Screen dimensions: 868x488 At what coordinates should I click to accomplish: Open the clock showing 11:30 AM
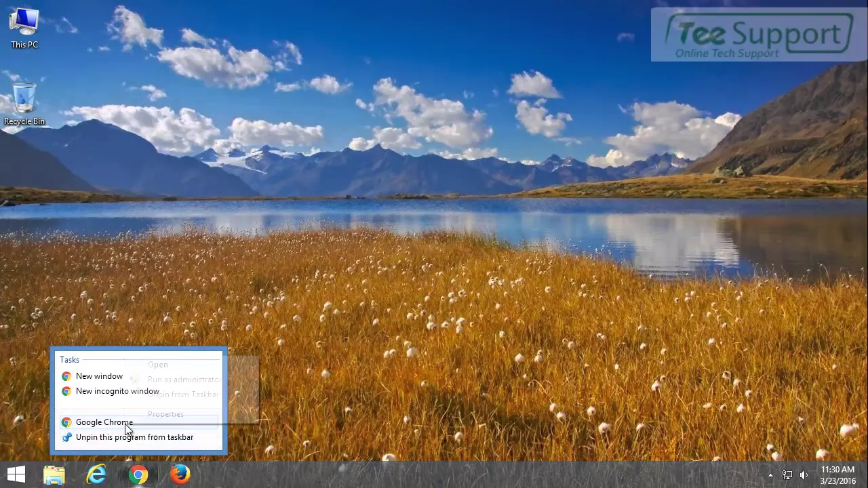coord(837,474)
